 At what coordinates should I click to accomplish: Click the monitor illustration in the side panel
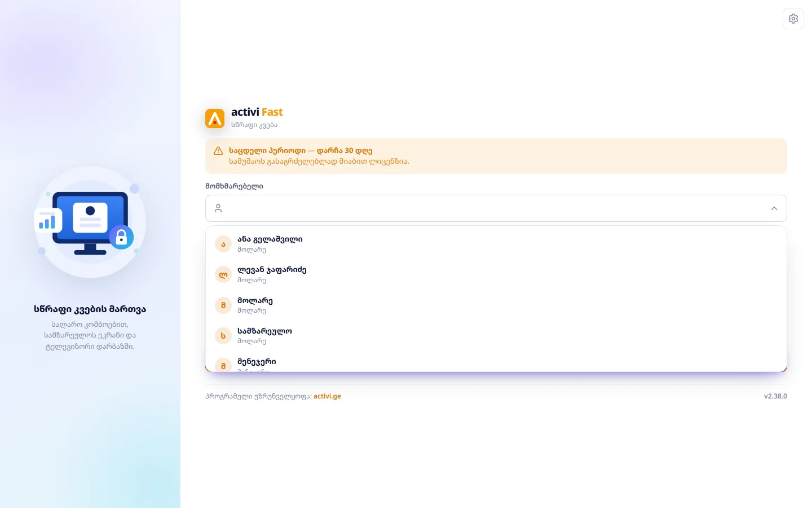pos(90,222)
